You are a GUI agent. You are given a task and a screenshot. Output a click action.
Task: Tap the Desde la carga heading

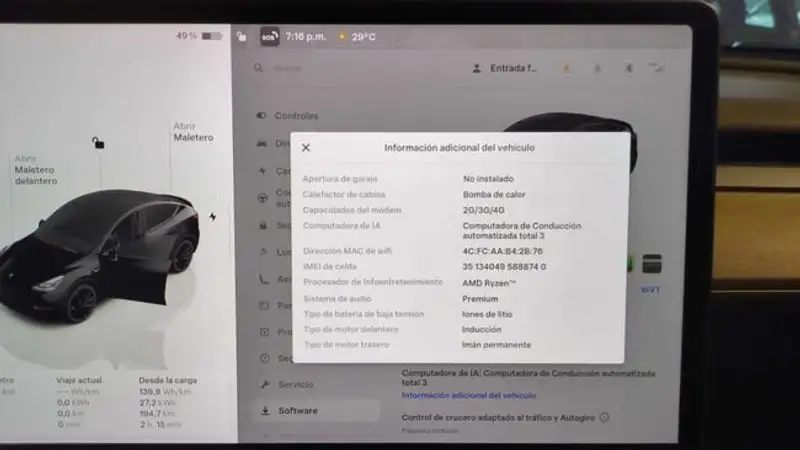(x=168, y=380)
